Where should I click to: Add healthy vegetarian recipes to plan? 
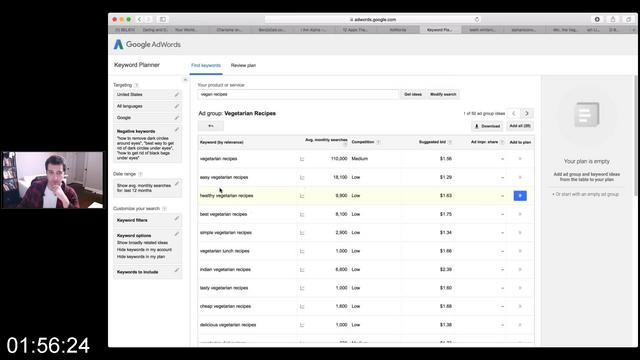click(520, 196)
